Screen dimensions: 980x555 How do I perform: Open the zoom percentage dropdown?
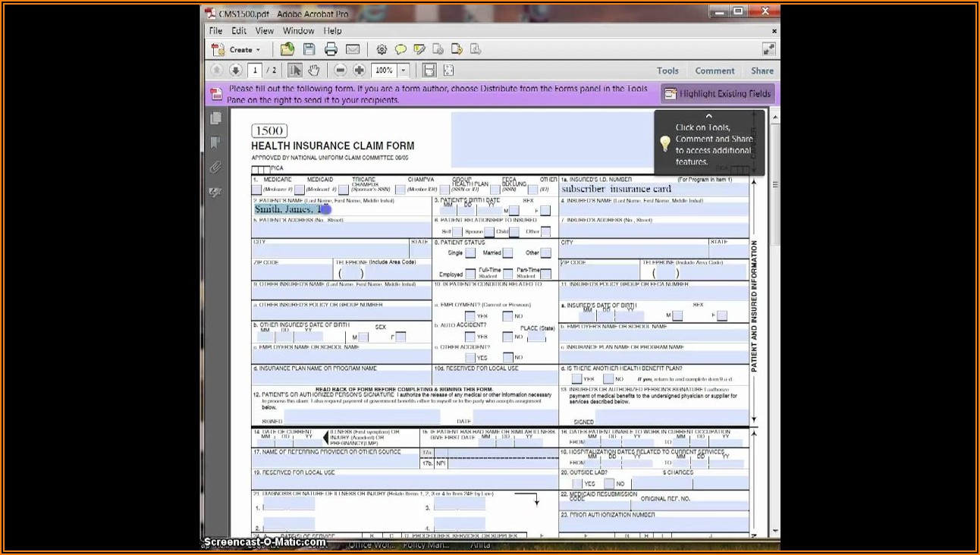404,71
